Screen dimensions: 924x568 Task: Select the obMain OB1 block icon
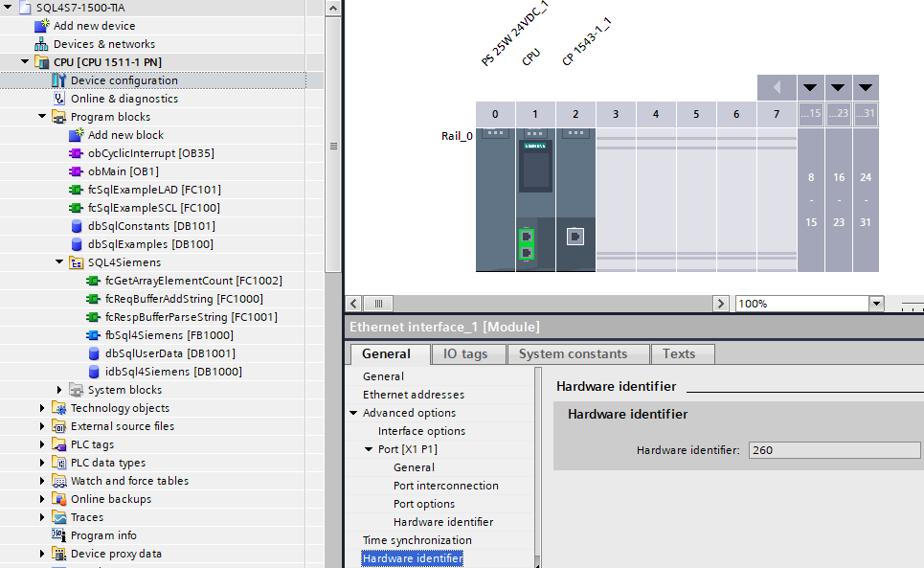tap(76, 171)
